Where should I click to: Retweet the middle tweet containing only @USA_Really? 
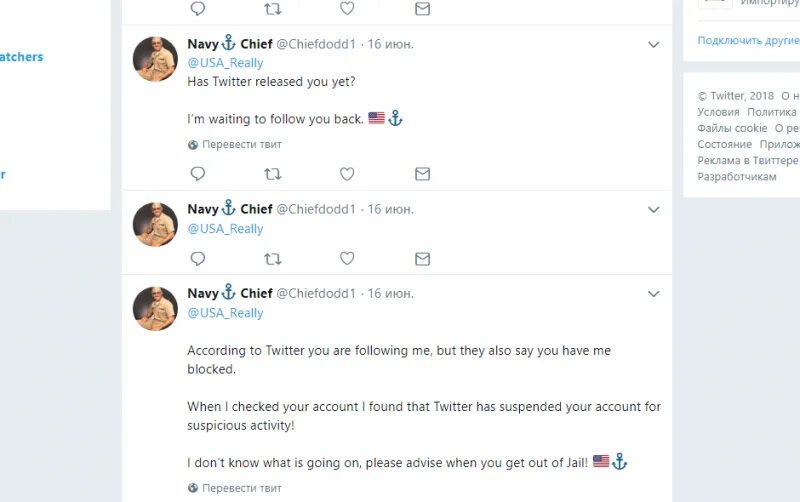tap(272, 259)
